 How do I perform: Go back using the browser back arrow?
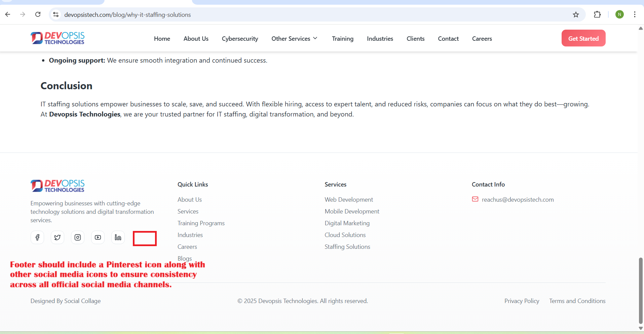click(8, 14)
